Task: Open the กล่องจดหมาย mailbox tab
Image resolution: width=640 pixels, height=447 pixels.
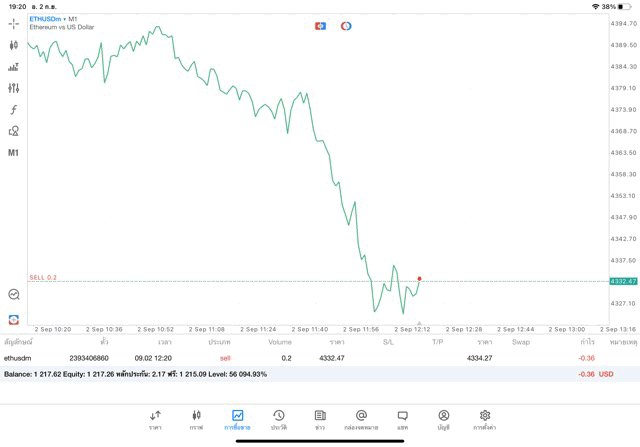Action: coord(361,420)
